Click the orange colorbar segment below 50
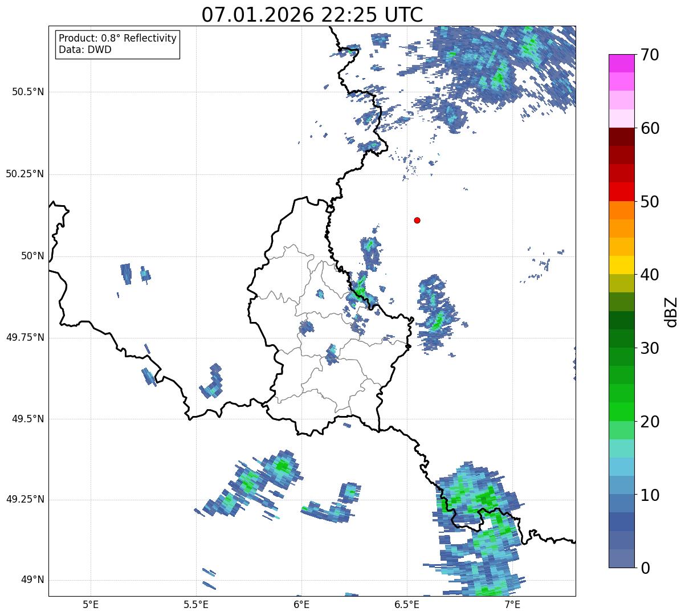Image resolution: width=685 pixels, height=616 pixels. pyautogui.click(x=621, y=210)
